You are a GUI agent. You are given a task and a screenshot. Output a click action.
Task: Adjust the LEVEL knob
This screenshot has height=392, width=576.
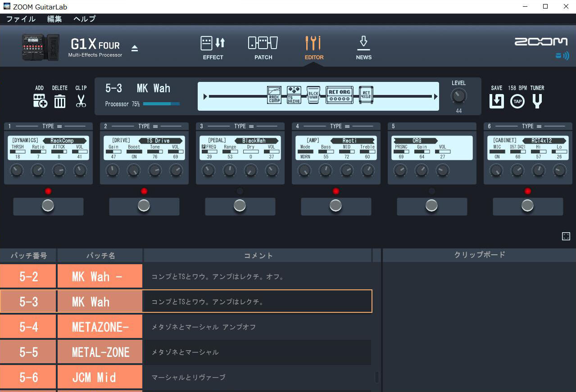click(458, 96)
